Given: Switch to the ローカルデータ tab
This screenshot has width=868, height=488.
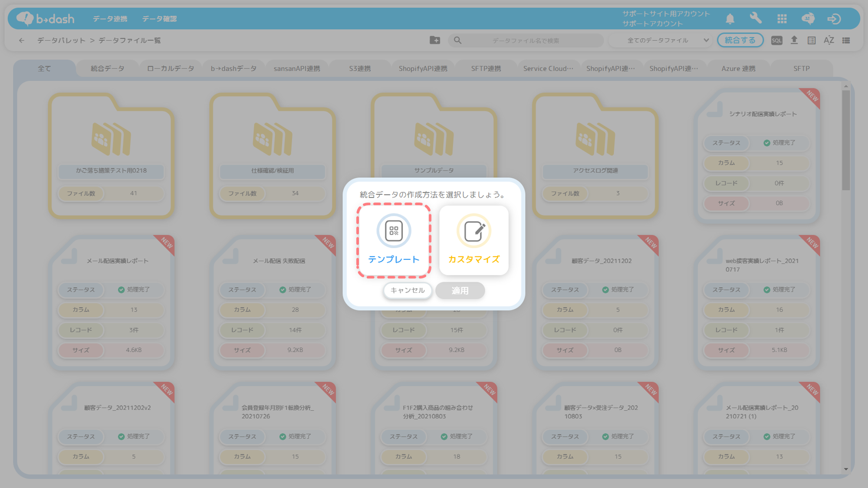Looking at the screenshot, I should [x=170, y=69].
